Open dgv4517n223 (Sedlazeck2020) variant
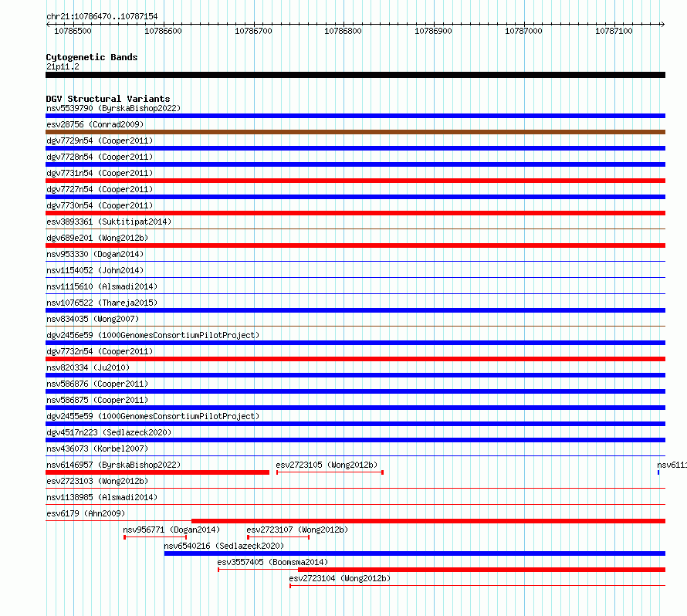The width and height of the screenshot is (687, 616). pyautogui.click(x=109, y=432)
